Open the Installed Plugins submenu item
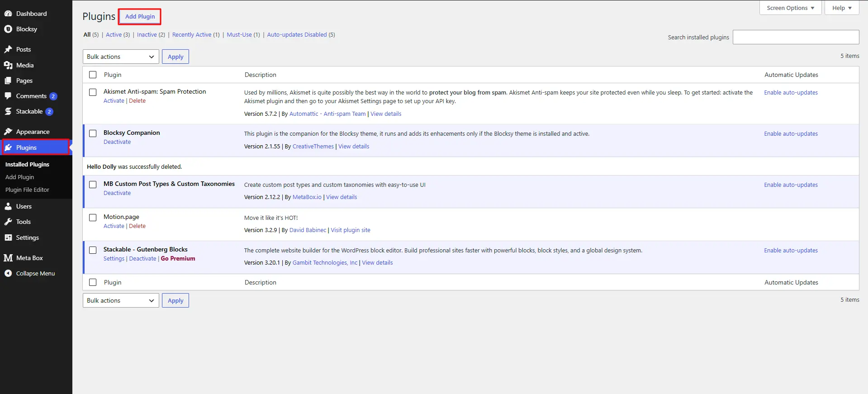 [x=27, y=164]
